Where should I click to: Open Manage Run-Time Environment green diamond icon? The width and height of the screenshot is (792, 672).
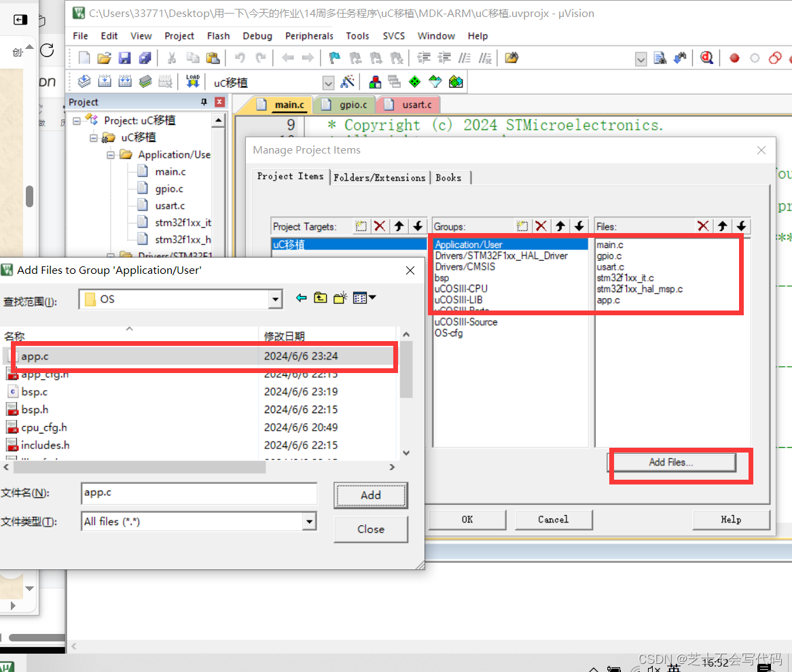coord(414,82)
